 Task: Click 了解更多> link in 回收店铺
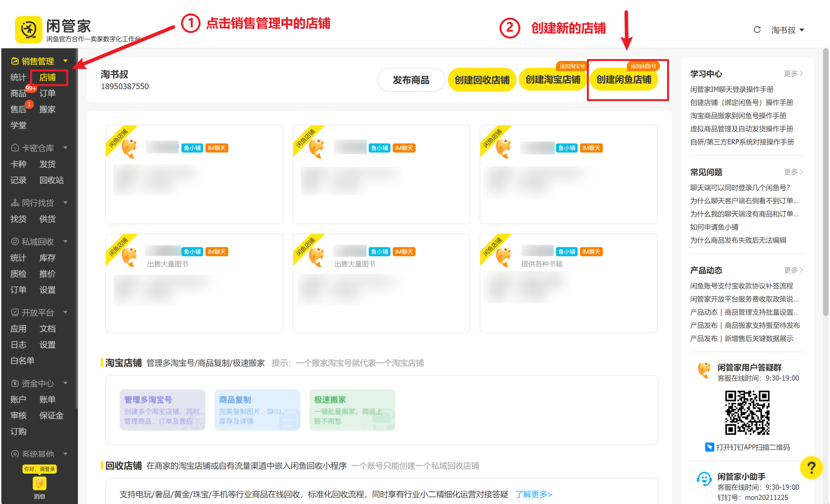(534, 494)
